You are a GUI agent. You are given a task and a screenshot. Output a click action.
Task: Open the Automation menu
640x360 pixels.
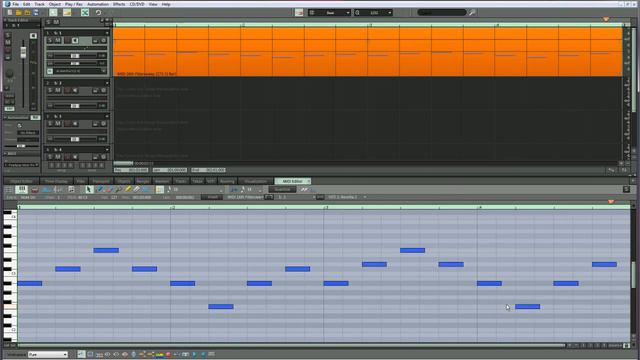pyautogui.click(x=98, y=4)
